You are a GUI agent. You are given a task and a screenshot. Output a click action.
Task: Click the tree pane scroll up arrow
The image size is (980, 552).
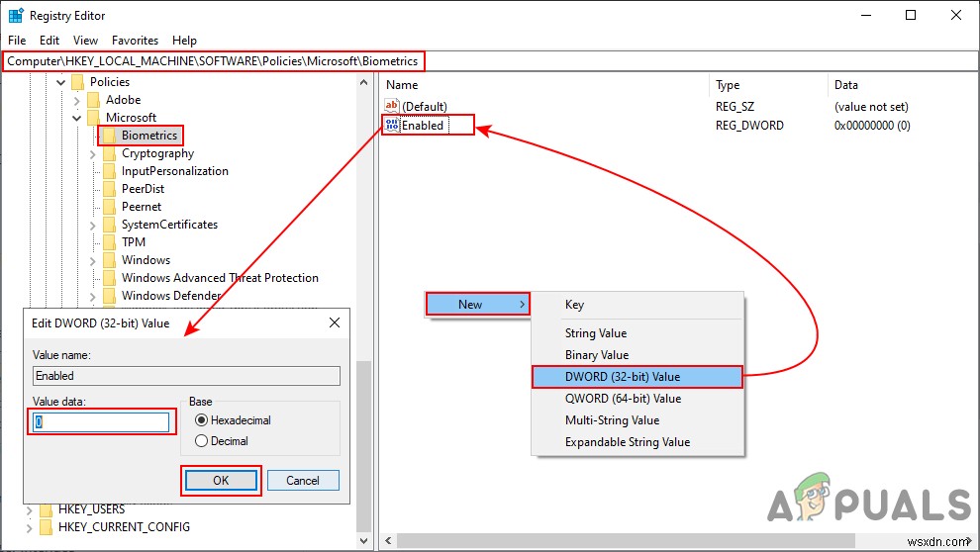(x=363, y=82)
